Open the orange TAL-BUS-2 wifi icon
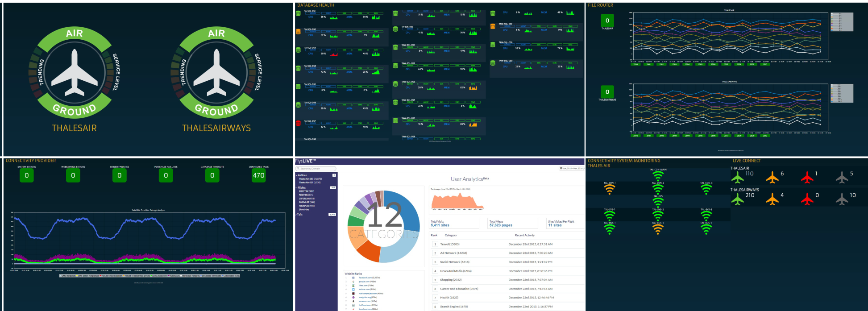Image resolution: width=868 pixels, height=311 pixels. pos(658,229)
